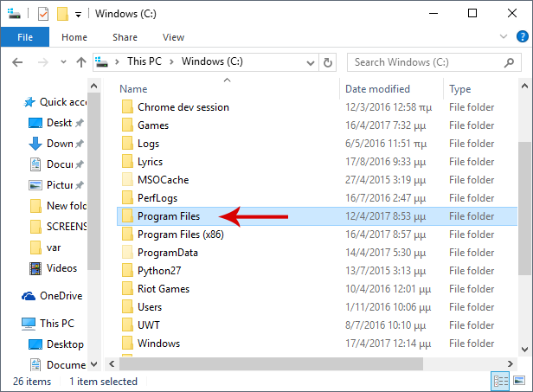Click the New folder quick access icon
The image size is (533, 392).
pyautogui.click(x=62, y=14)
